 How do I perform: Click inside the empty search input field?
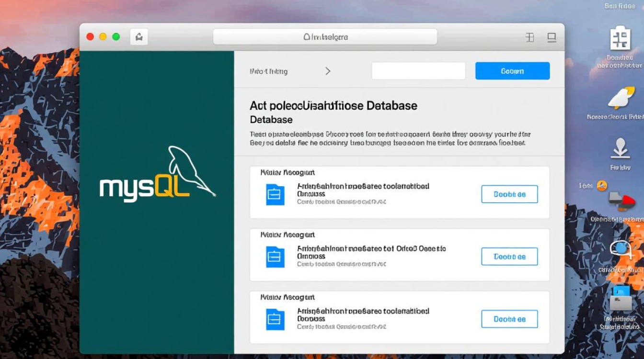(418, 70)
